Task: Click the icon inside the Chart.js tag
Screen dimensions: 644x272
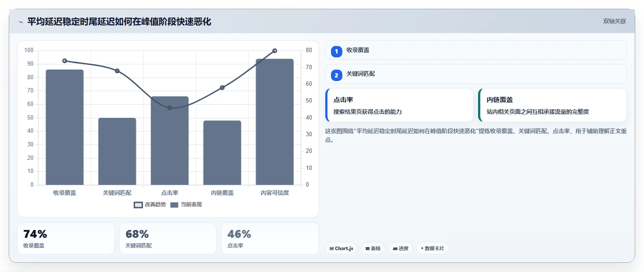Action: pos(332,249)
